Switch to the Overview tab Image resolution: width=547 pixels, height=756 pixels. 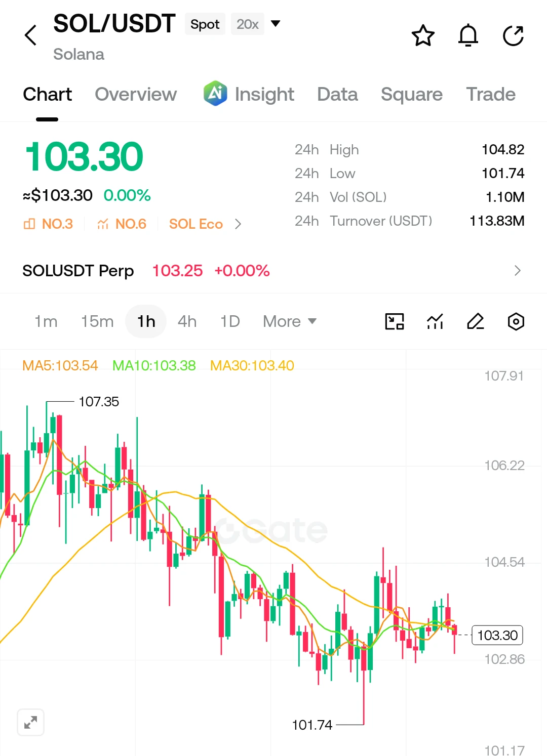click(x=136, y=95)
